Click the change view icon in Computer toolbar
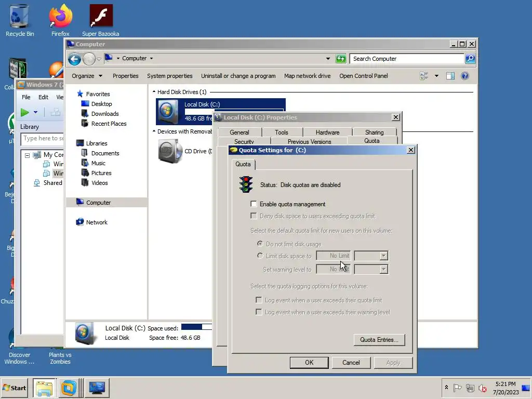 point(424,76)
